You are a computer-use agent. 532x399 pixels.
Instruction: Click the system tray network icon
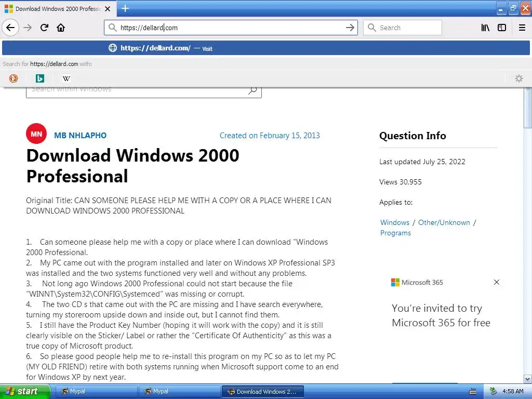coord(494,392)
